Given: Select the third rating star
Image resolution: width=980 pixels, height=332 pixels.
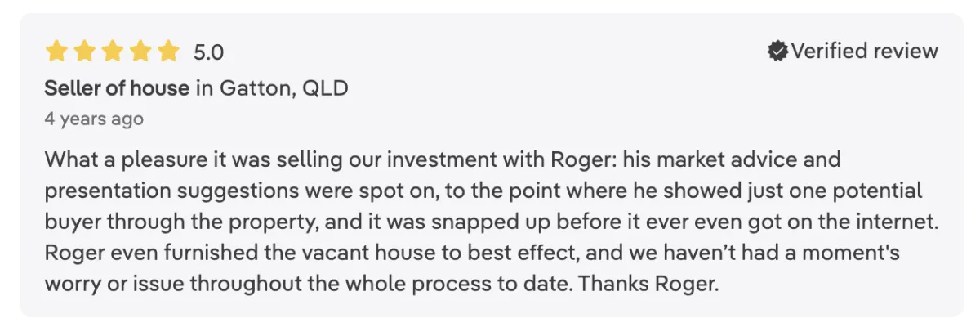Looking at the screenshot, I should [x=112, y=52].
